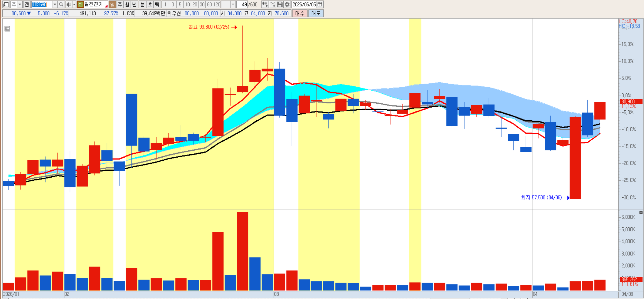Screen dimensions: 644x299
Task: Open the calendar date picker icon
Action: [x=320, y=4]
